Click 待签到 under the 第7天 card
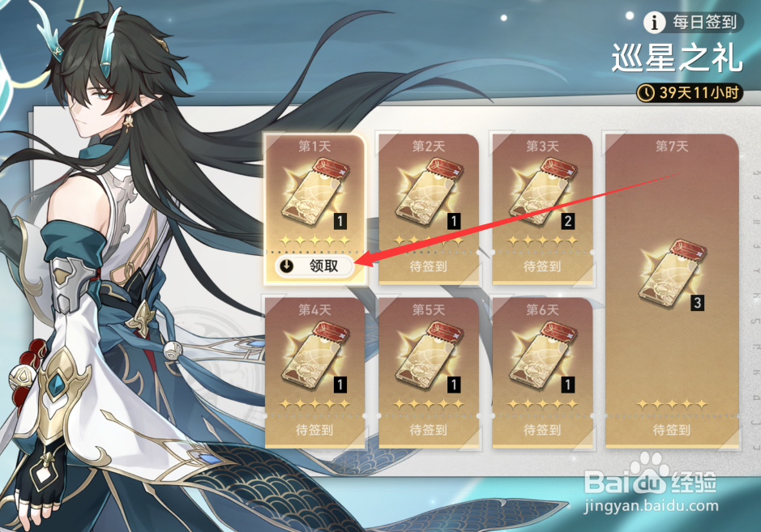Screen dimensions: 761x532 [672, 430]
